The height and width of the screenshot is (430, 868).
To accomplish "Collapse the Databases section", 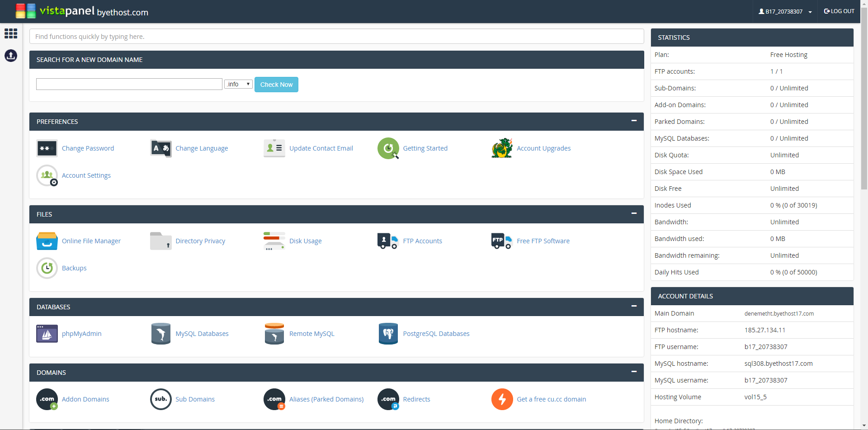I will click(x=634, y=306).
